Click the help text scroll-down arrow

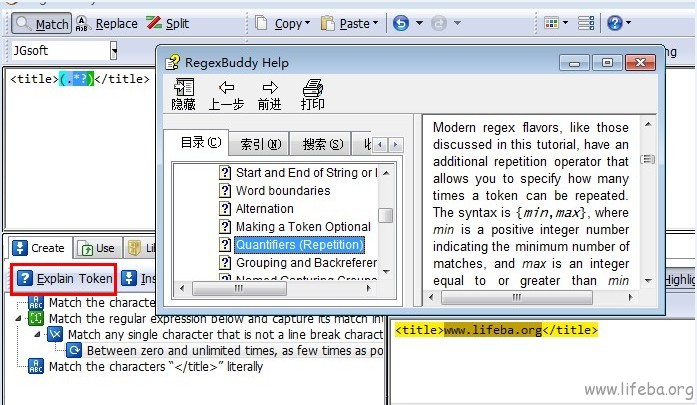coord(648,281)
